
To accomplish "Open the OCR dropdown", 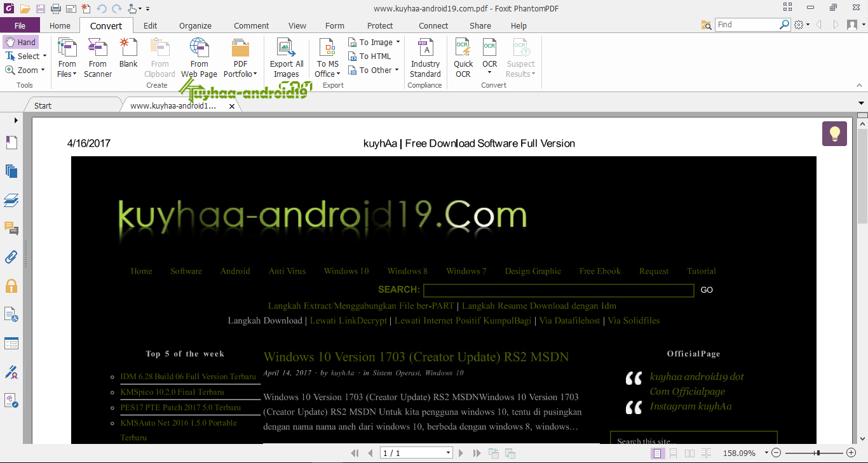I will 489,72.
